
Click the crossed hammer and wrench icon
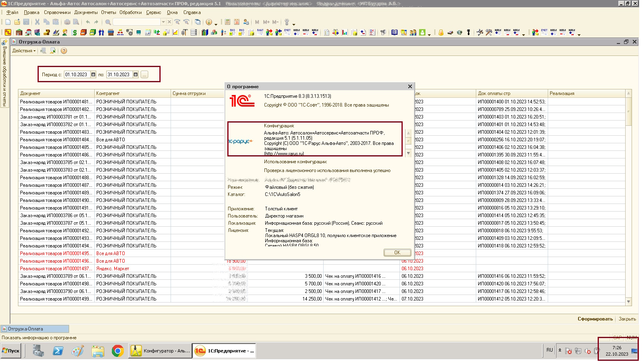coord(489,32)
